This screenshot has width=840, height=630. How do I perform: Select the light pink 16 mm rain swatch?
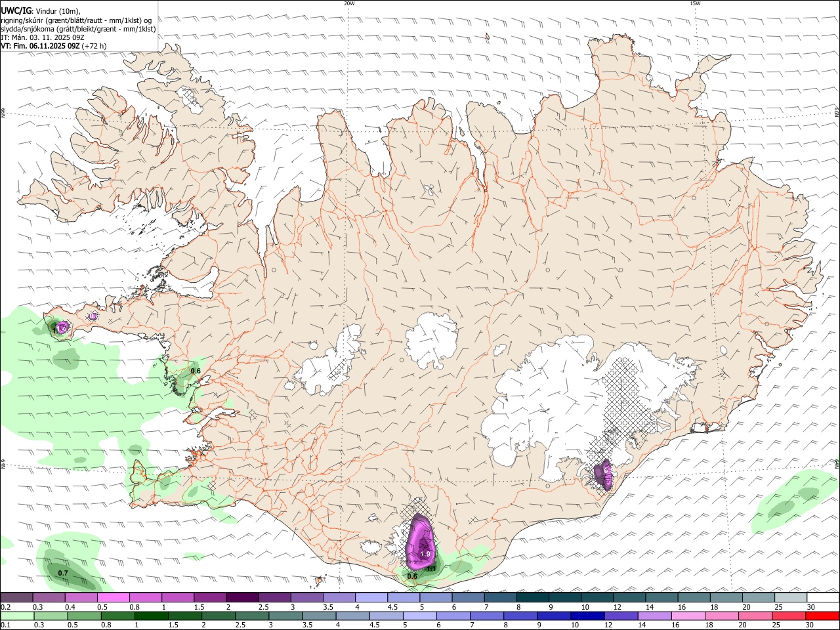688,616
